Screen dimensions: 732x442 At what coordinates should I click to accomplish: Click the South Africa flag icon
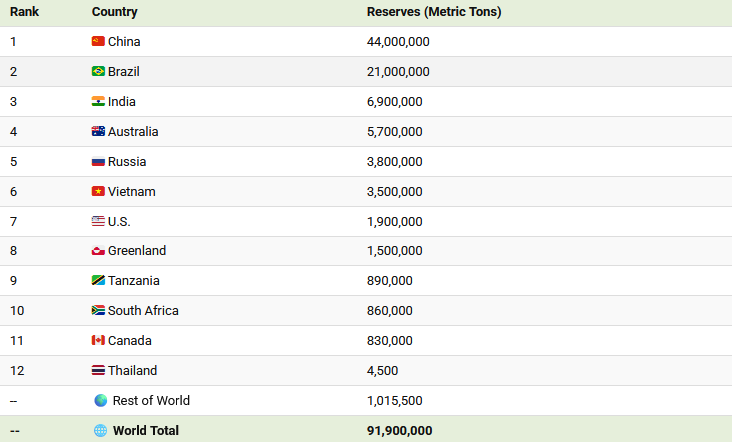(x=98, y=311)
